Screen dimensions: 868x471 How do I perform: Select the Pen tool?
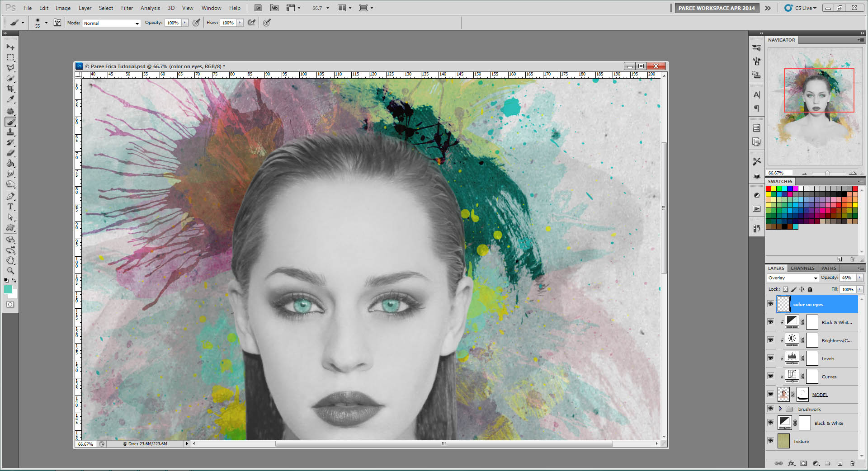pyautogui.click(x=10, y=196)
